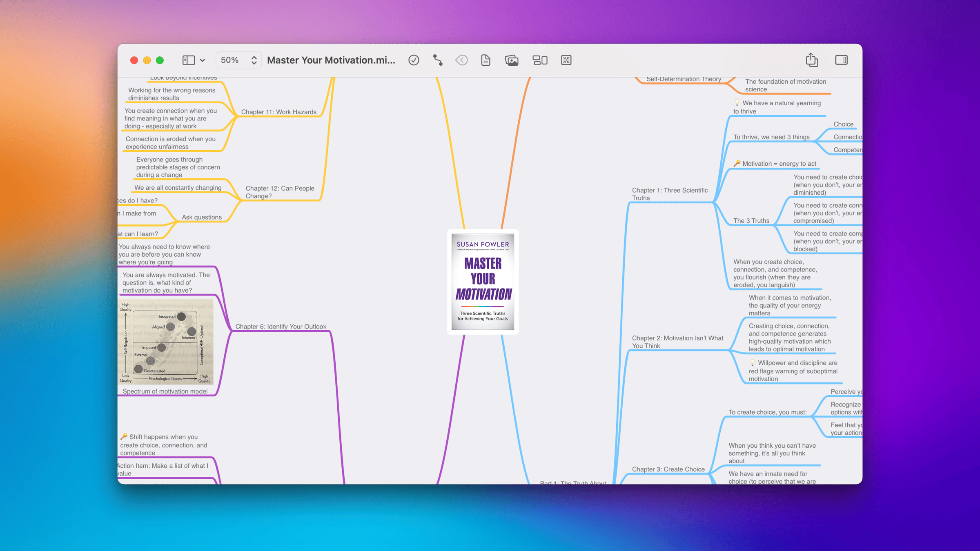Select You are always motivated node
The height and width of the screenshot is (551, 980).
166,282
